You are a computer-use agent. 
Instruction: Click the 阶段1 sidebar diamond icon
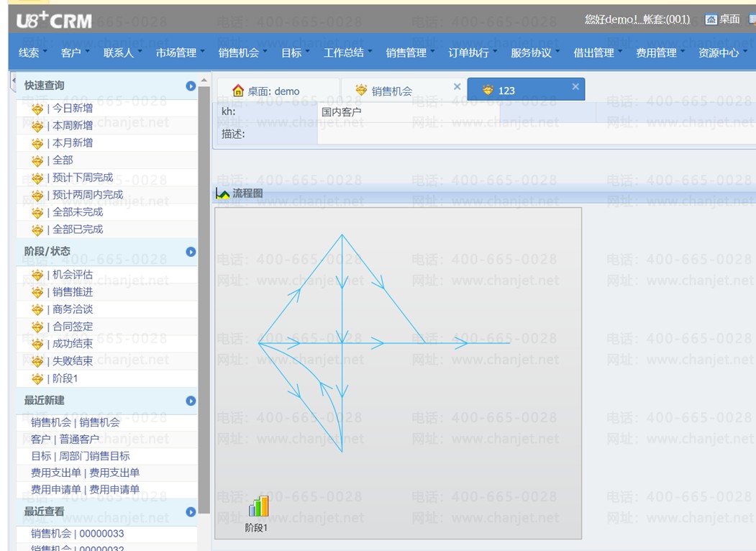click(37, 379)
